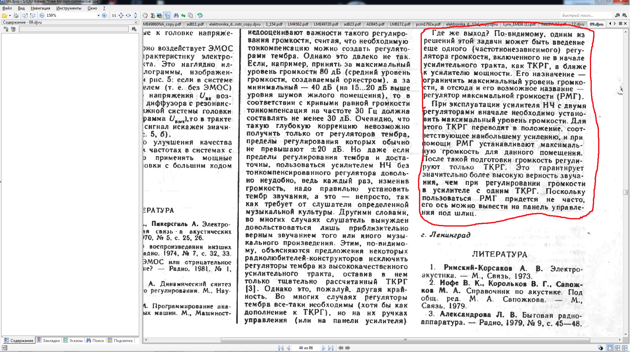Open the 159% zoom level dropdown
644x363 pixels.
(98, 15)
